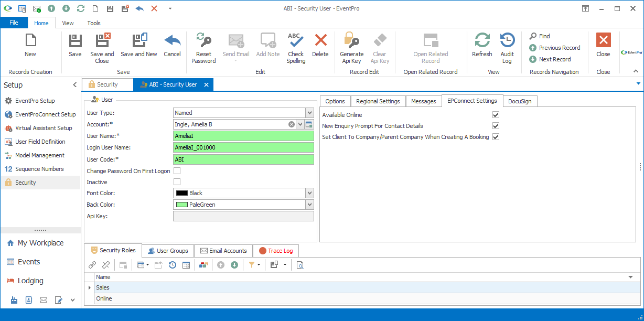
Task: Click the red Close ribbon button
Action: click(x=603, y=45)
